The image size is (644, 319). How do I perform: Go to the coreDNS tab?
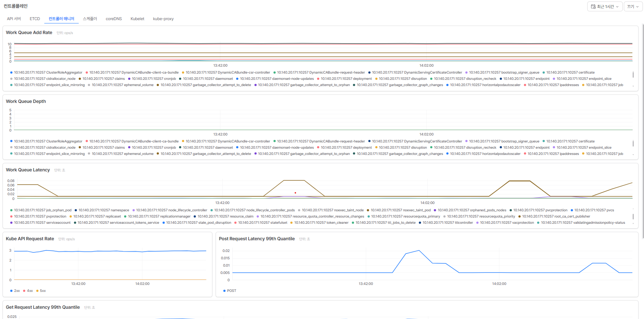(x=114, y=19)
